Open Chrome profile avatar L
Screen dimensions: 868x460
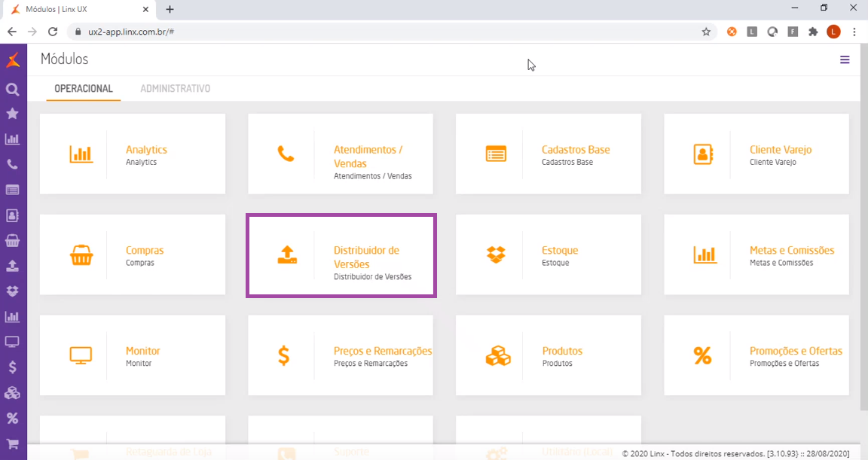click(x=833, y=32)
